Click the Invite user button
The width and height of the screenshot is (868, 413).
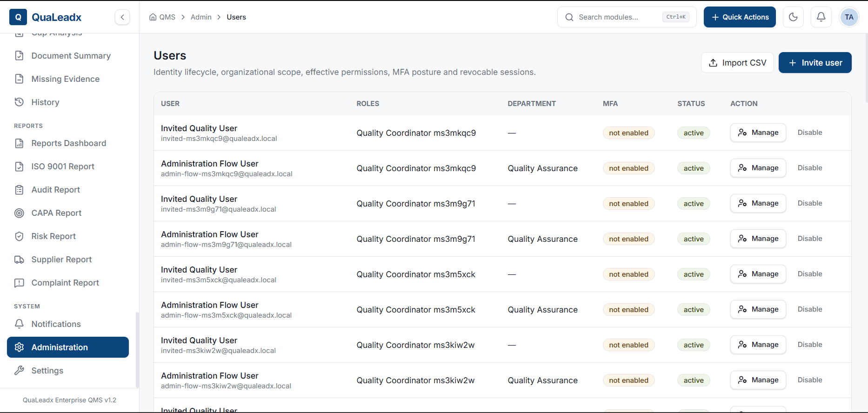815,63
